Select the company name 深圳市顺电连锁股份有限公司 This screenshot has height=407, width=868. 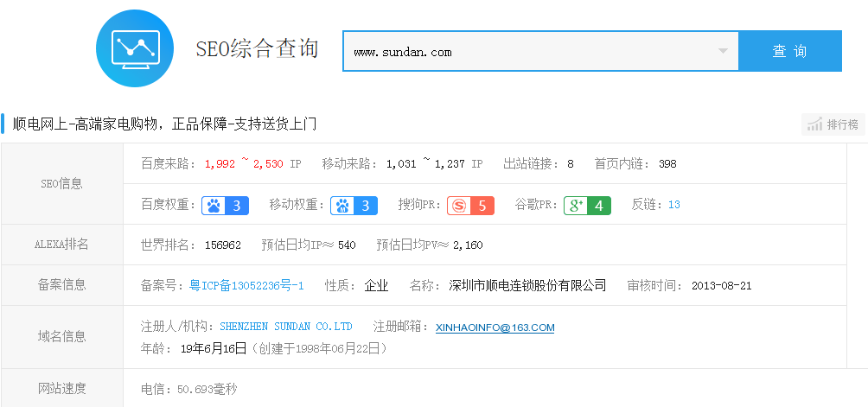pyautogui.click(x=527, y=285)
